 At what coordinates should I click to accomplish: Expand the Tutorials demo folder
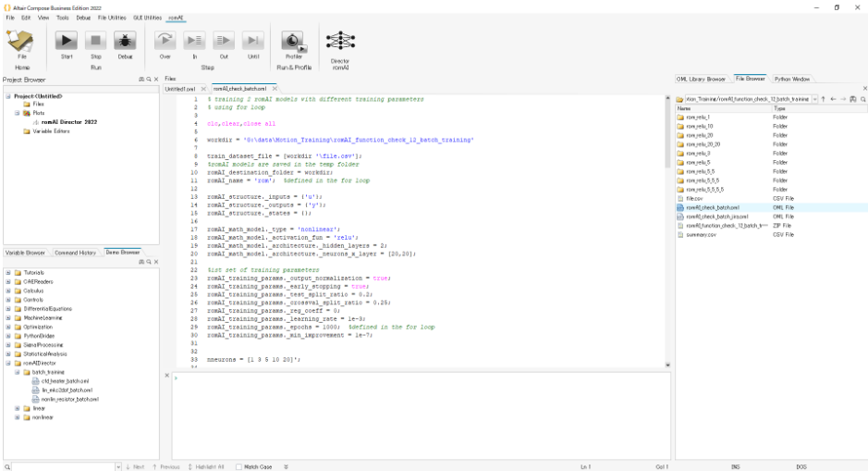[x=8, y=273]
